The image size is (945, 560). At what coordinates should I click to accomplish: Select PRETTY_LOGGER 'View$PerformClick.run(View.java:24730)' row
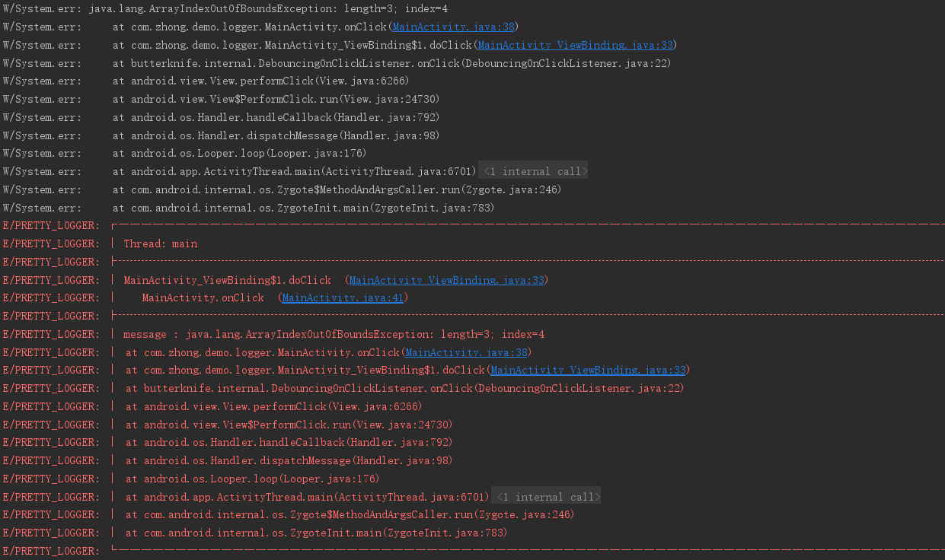click(228, 425)
